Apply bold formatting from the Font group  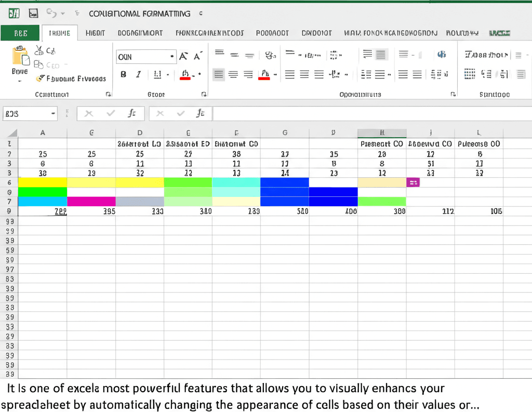123,74
